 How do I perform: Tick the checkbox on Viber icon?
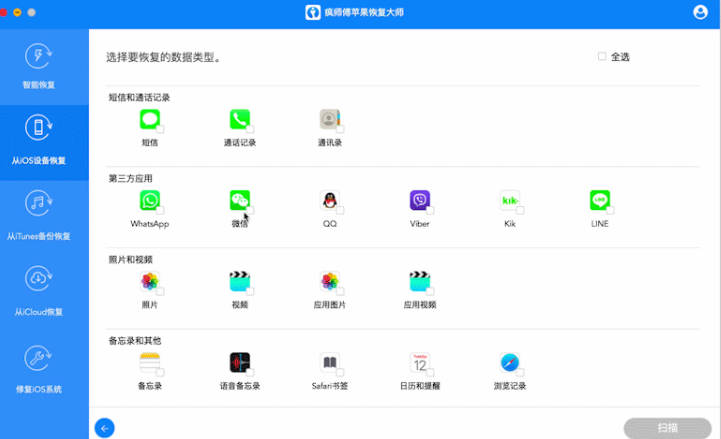pos(430,210)
